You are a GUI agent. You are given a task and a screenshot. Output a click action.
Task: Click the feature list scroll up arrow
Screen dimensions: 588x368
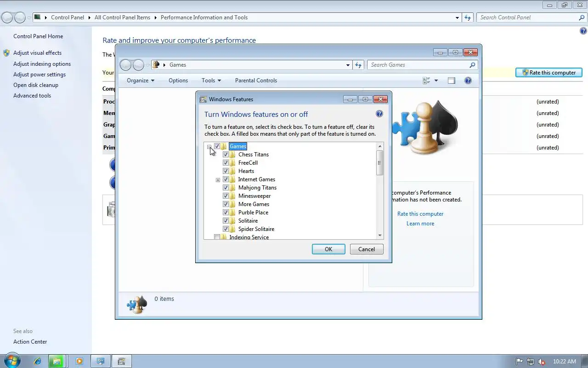pyautogui.click(x=379, y=146)
